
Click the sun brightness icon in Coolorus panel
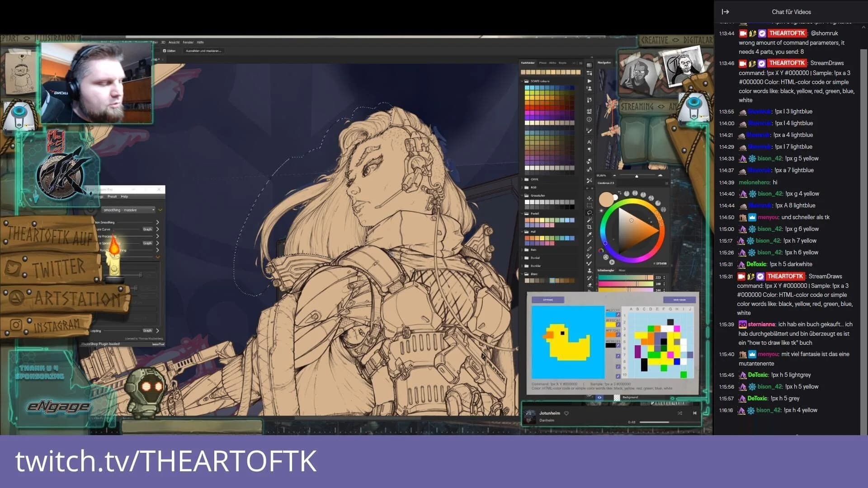pos(601,210)
